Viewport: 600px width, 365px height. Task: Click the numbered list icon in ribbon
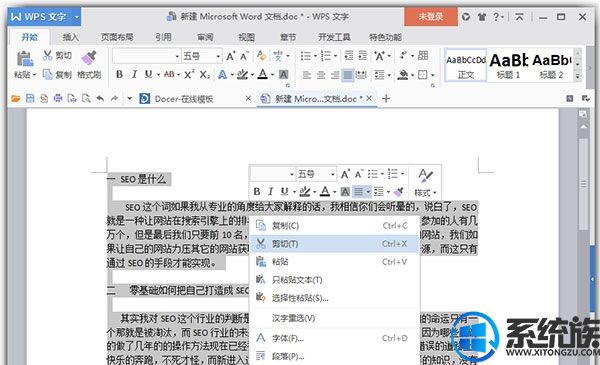(326, 56)
